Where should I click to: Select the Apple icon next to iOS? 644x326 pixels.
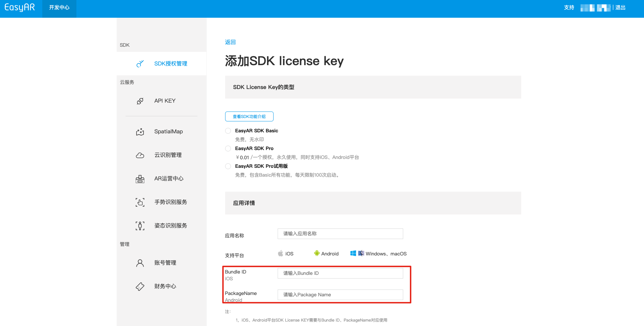[280, 253]
